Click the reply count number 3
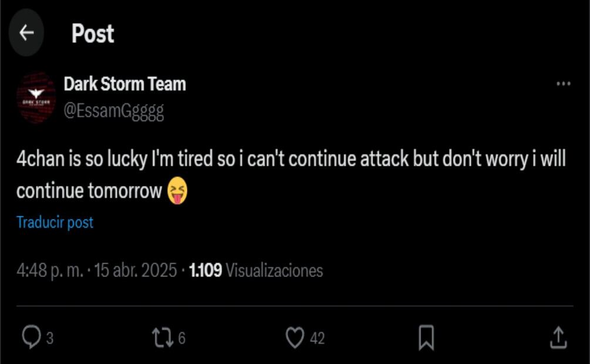 (x=50, y=339)
